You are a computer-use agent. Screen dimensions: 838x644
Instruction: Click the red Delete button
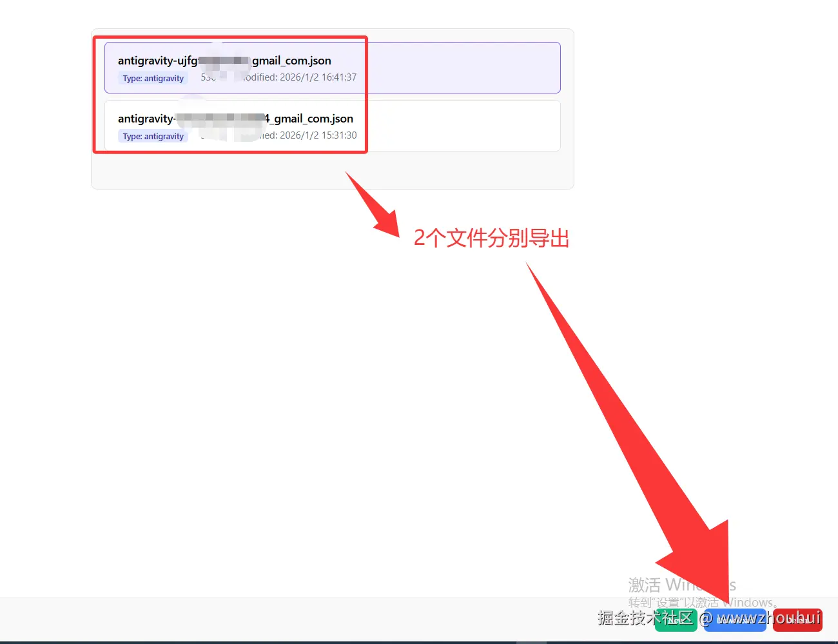(797, 620)
